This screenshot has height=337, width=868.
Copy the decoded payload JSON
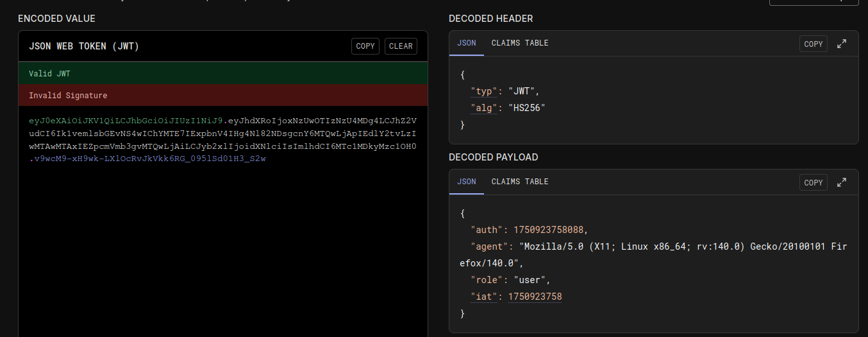(x=813, y=182)
